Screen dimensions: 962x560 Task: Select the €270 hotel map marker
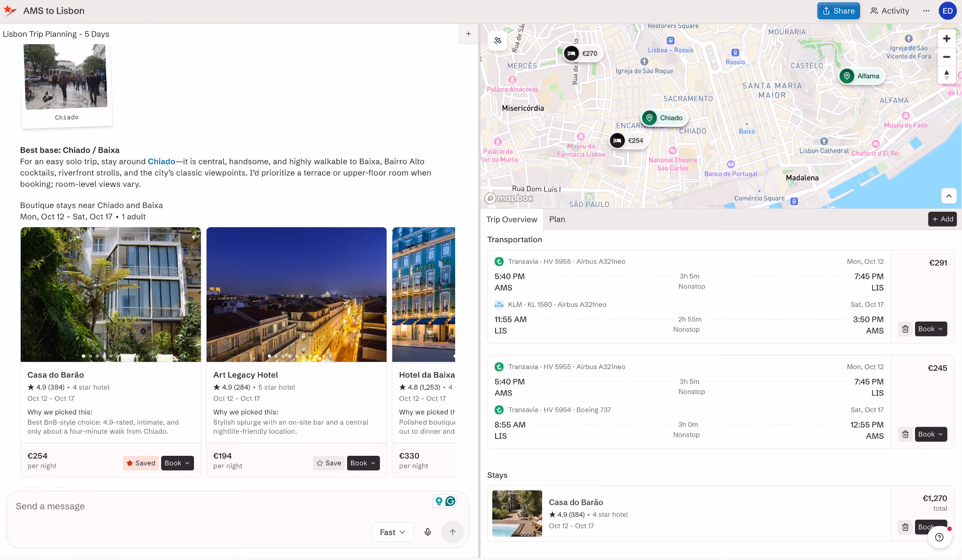coord(582,54)
